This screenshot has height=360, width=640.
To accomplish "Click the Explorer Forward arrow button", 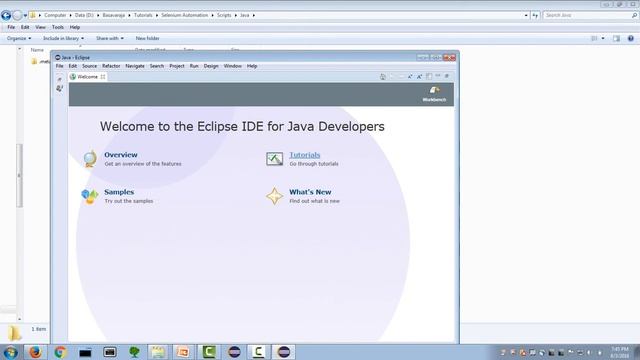I will 17,16.
